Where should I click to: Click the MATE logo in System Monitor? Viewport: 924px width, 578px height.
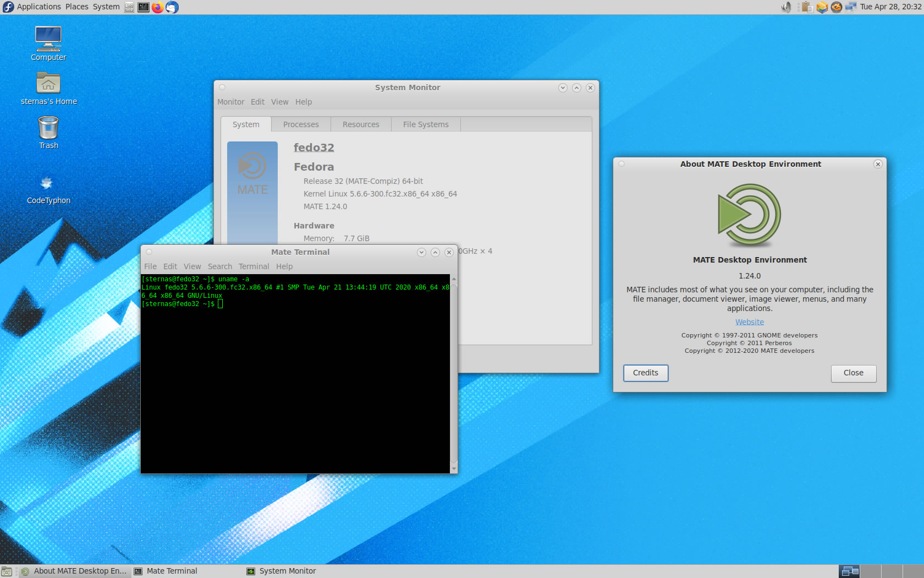point(252,173)
